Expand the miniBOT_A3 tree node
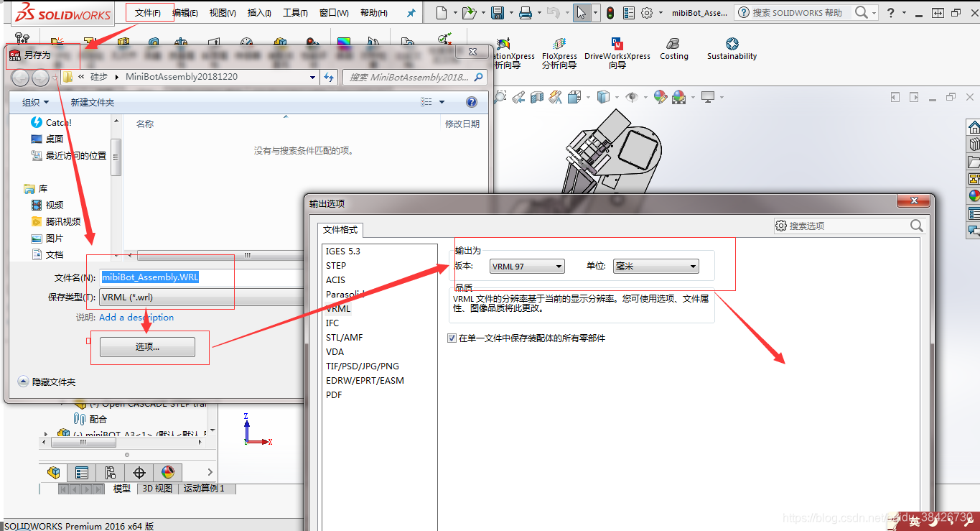The height and width of the screenshot is (531, 980). [x=47, y=434]
